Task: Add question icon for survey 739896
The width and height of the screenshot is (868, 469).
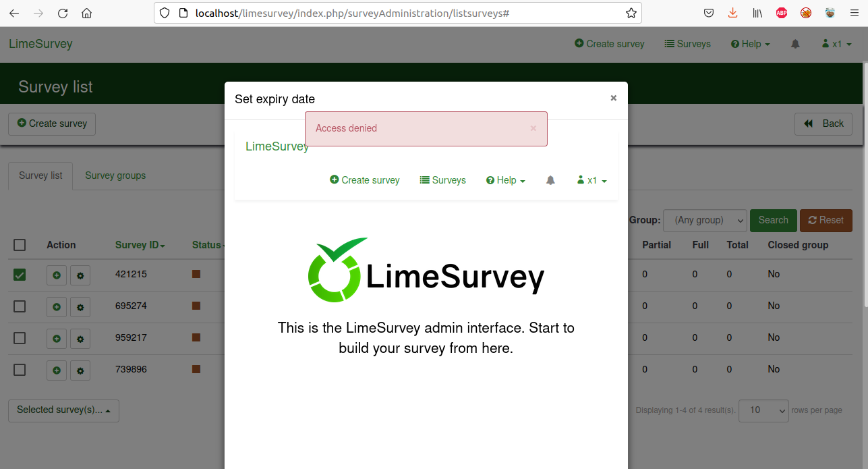Action: pyautogui.click(x=57, y=370)
